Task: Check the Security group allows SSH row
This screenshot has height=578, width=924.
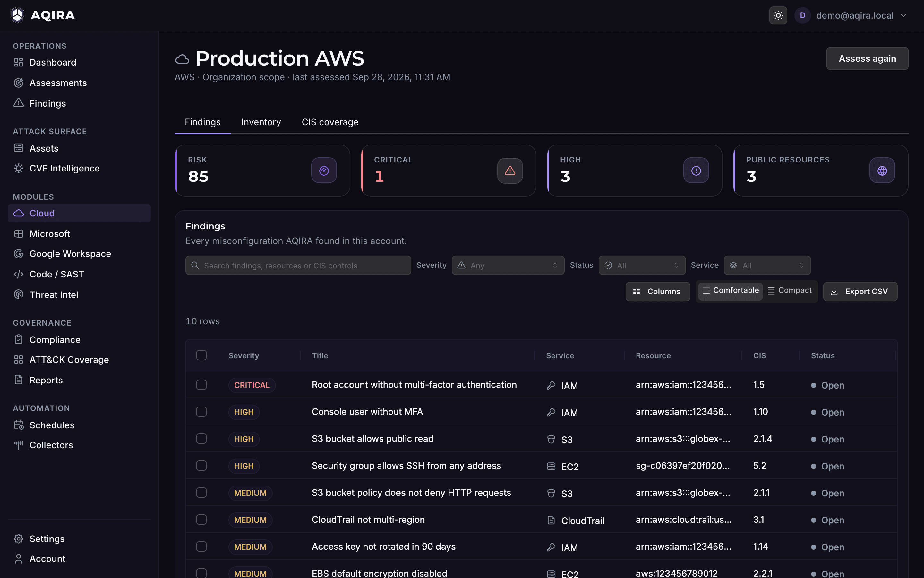Action: pyautogui.click(x=201, y=466)
